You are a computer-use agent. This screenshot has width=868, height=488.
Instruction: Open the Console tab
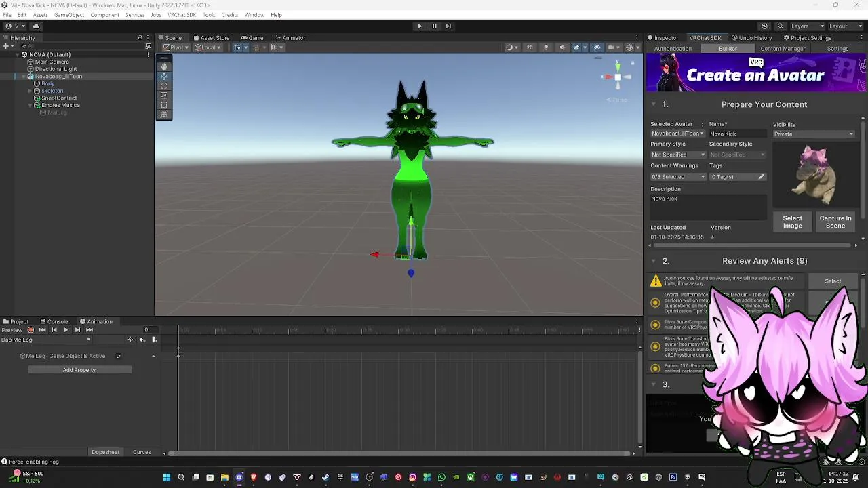click(54, 321)
